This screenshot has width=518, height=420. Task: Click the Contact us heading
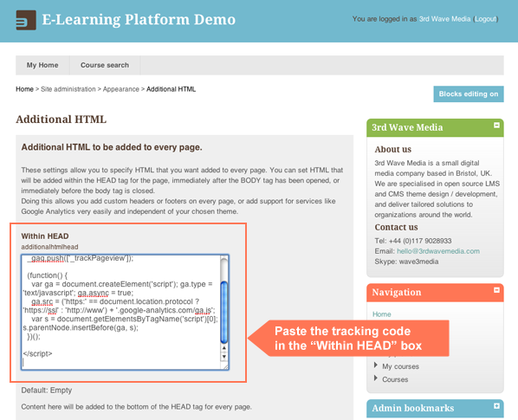(x=396, y=227)
